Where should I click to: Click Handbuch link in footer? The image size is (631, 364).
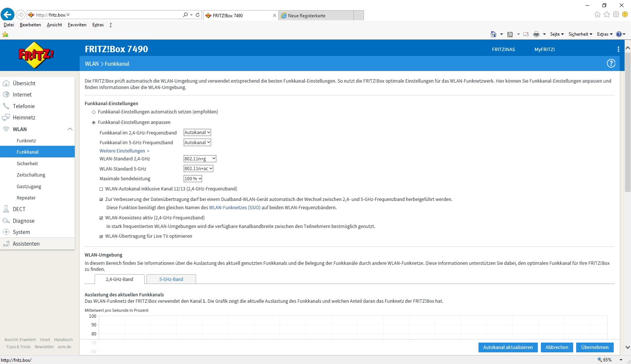click(x=63, y=340)
